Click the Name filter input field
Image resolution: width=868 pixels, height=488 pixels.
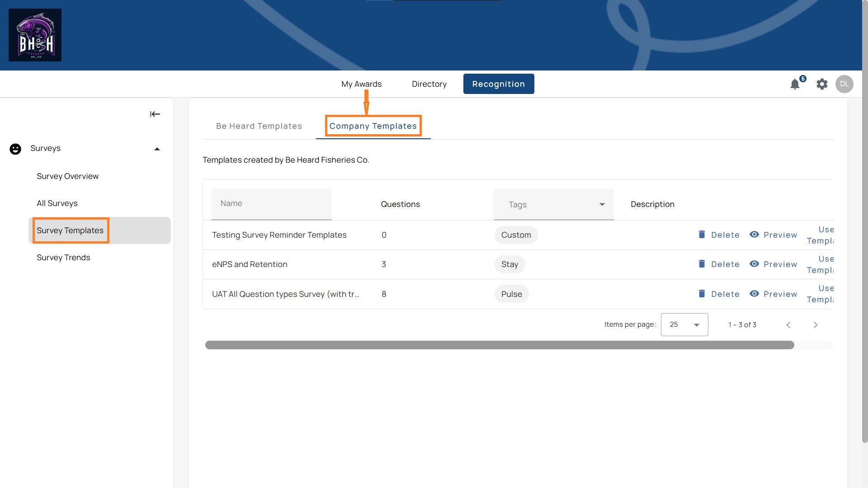pyautogui.click(x=271, y=204)
